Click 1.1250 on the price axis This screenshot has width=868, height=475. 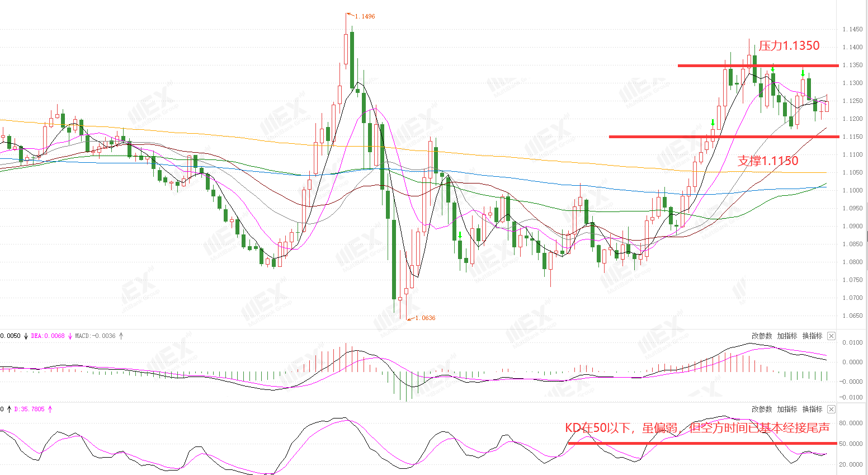(x=852, y=101)
